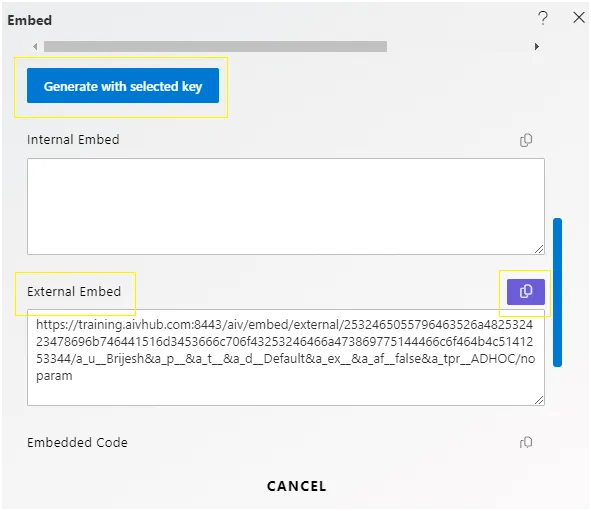Click the gray horizontal scrollbar thumb

pyautogui.click(x=215, y=46)
